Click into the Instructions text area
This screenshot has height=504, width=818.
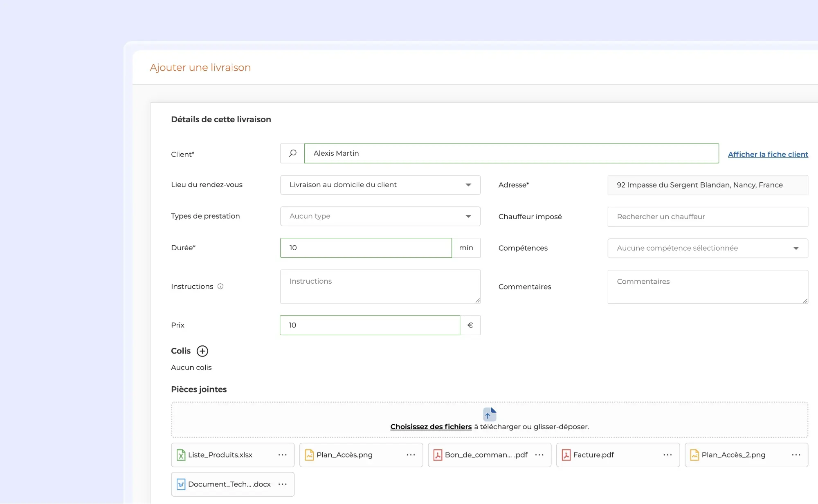point(380,286)
